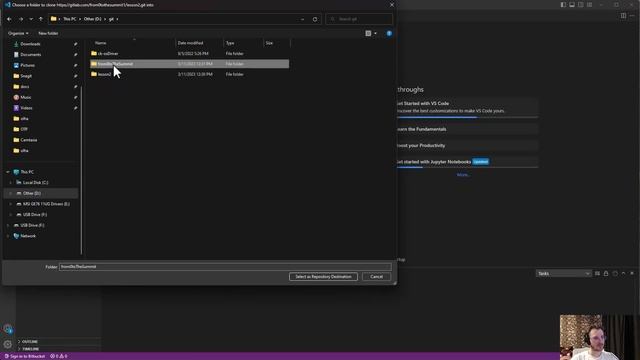Open the Organize menu
This screenshot has width=640, height=360.
coord(18,33)
